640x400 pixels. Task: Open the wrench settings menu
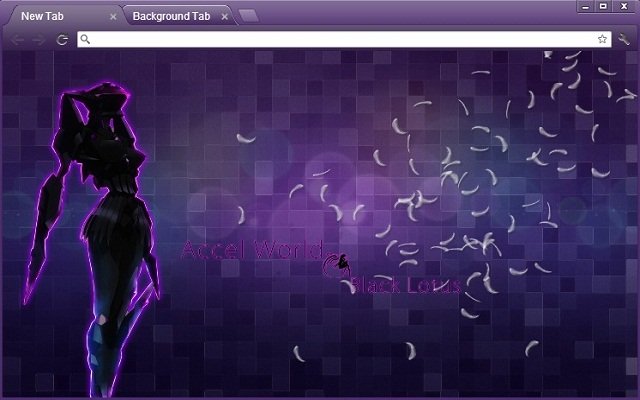click(624, 39)
